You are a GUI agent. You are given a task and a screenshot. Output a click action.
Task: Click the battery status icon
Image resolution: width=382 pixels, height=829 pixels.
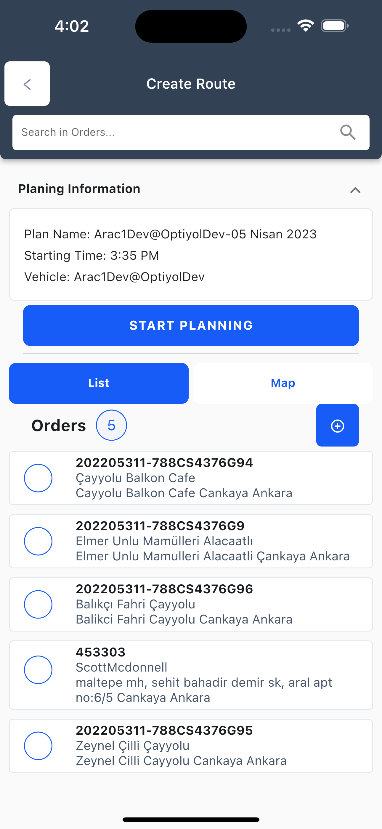pos(334,25)
